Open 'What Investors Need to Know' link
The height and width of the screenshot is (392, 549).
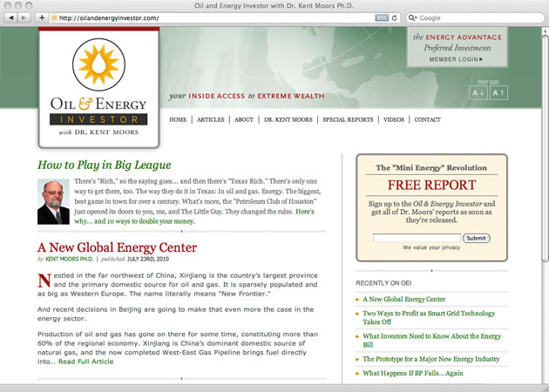point(432,341)
